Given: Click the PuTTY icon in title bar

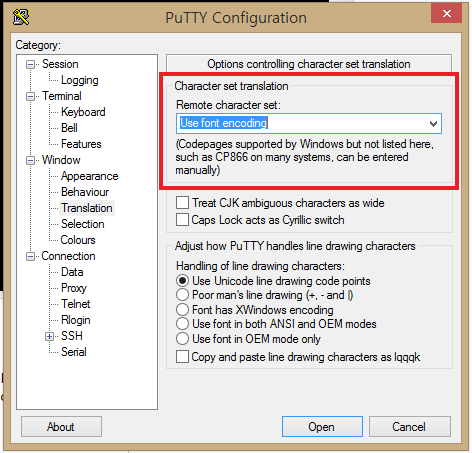Looking at the screenshot, I should pos(21,17).
